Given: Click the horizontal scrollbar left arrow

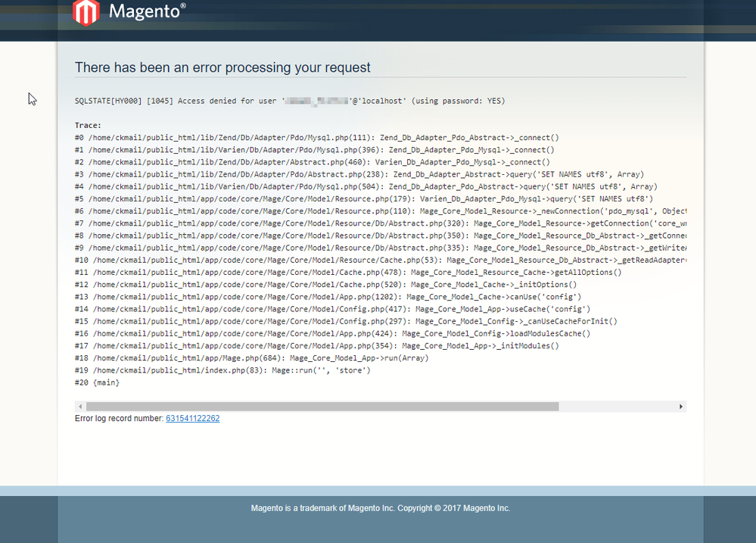Looking at the screenshot, I should [80, 407].
